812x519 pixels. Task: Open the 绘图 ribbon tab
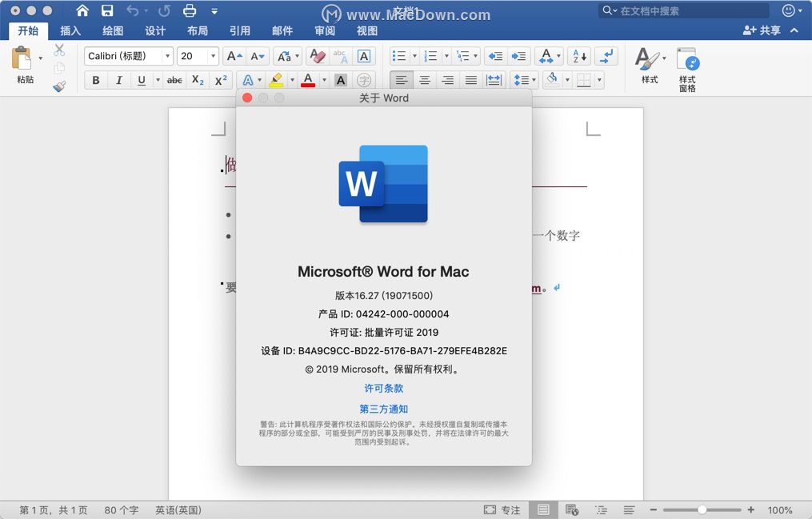coord(113,31)
